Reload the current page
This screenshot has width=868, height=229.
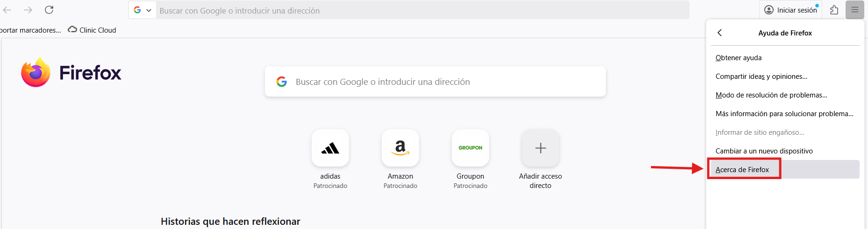[x=49, y=10]
